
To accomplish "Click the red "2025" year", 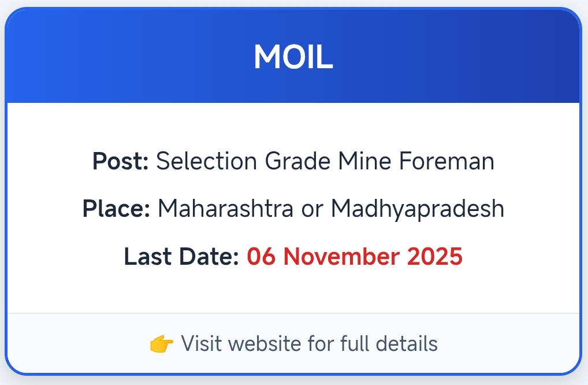I will pos(435,256).
